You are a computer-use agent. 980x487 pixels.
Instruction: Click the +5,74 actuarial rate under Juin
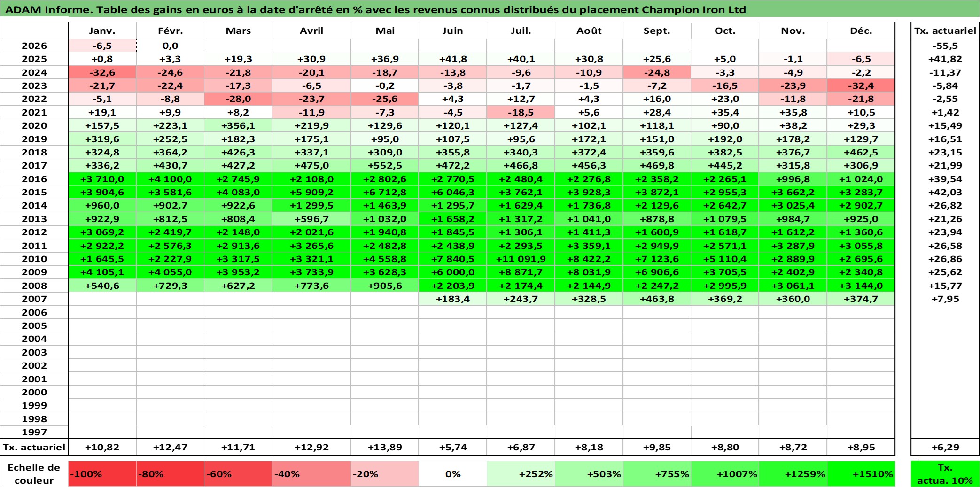pyautogui.click(x=453, y=447)
